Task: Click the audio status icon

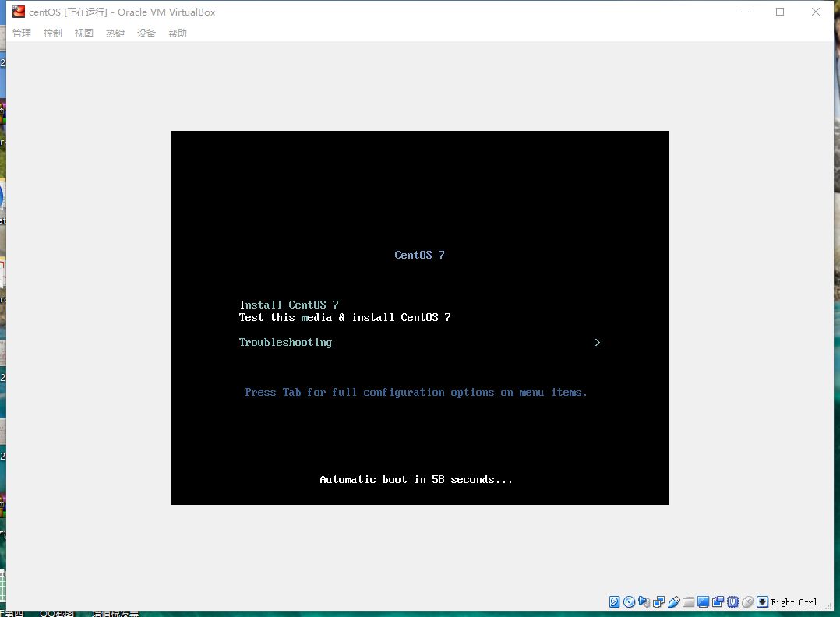Action: [x=644, y=602]
